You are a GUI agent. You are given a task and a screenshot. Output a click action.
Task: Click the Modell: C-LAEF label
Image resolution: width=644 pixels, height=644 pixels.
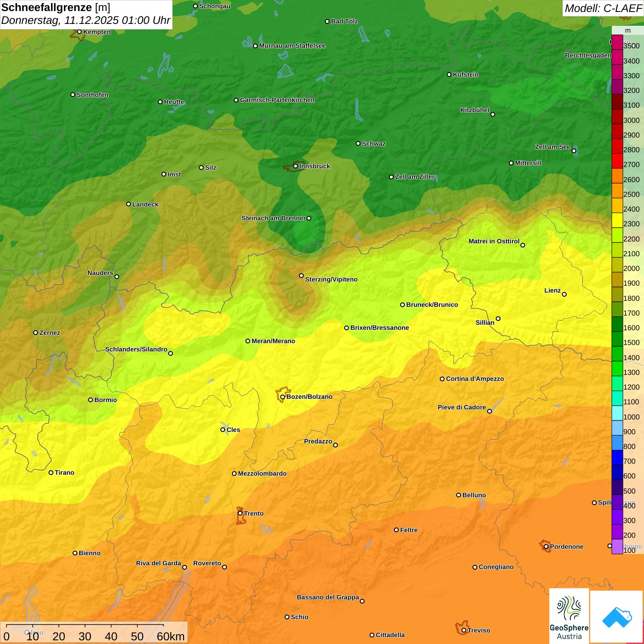603,8
